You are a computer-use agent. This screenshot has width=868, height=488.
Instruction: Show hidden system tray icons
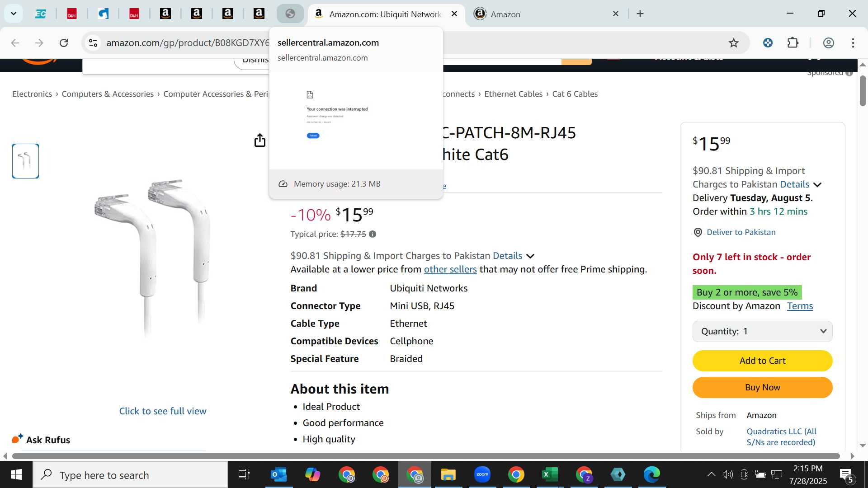click(711, 474)
